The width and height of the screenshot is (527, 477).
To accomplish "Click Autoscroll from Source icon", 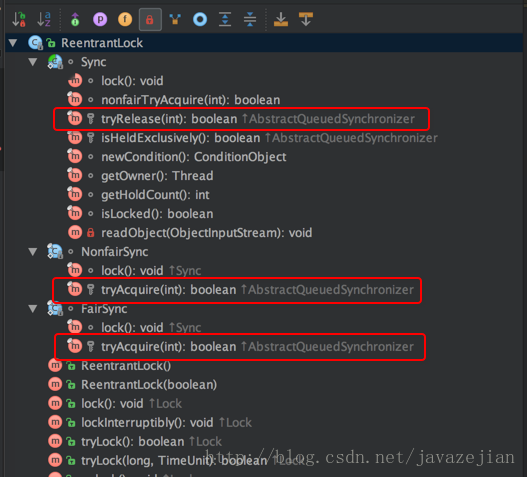I will point(306,19).
